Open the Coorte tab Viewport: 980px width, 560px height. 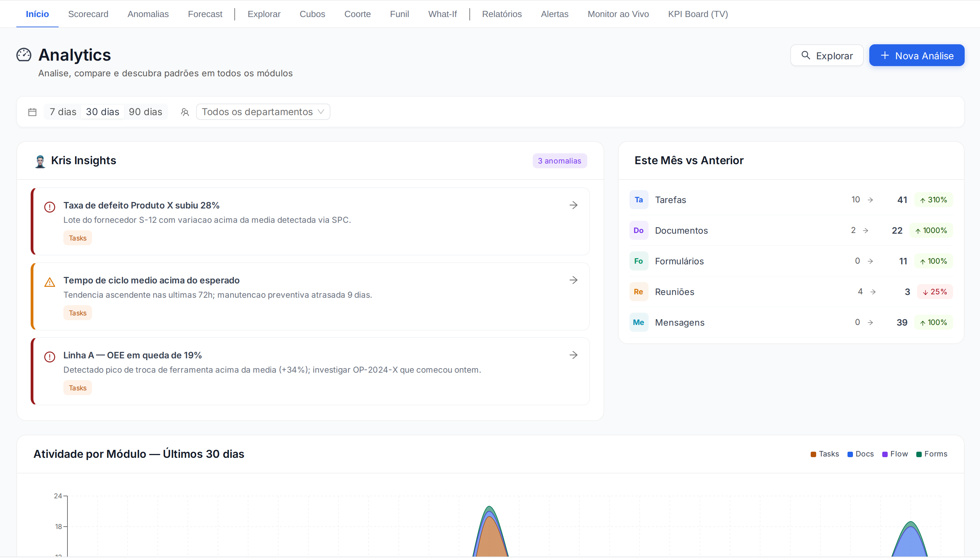pos(357,14)
